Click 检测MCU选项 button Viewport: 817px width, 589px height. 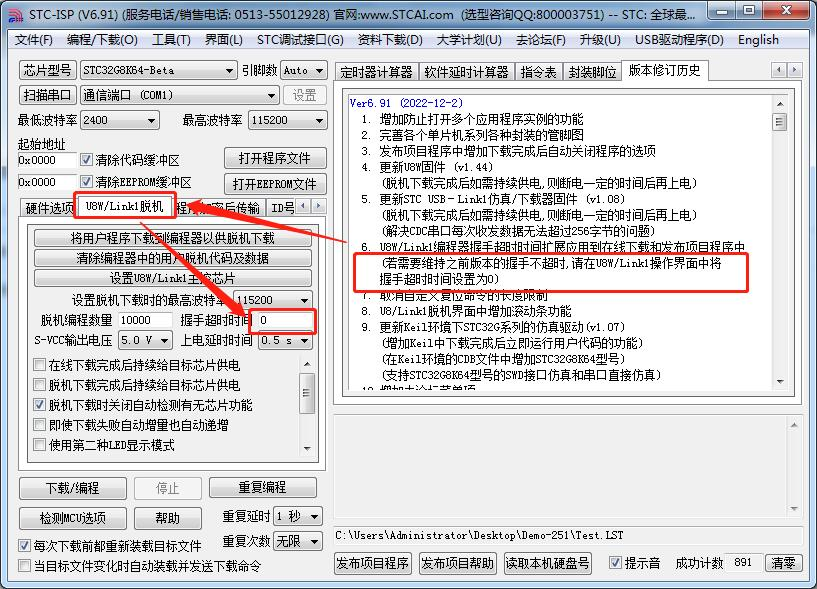pyautogui.click(x=72, y=518)
